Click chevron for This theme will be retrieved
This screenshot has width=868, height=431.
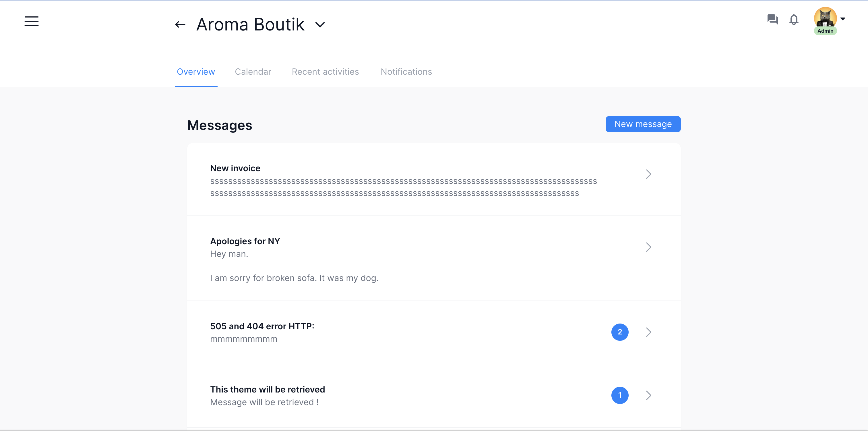click(648, 395)
